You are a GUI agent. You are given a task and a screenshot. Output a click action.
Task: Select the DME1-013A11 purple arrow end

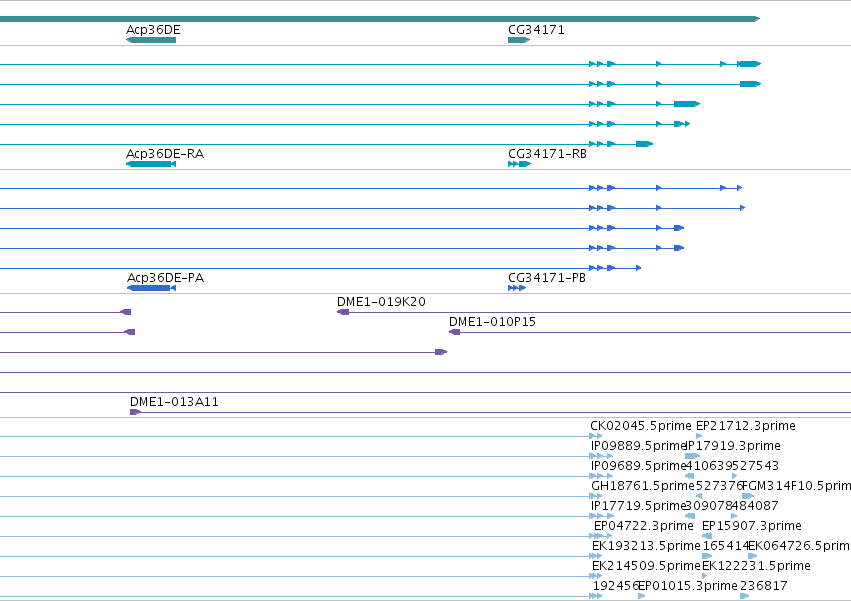[136, 412]
